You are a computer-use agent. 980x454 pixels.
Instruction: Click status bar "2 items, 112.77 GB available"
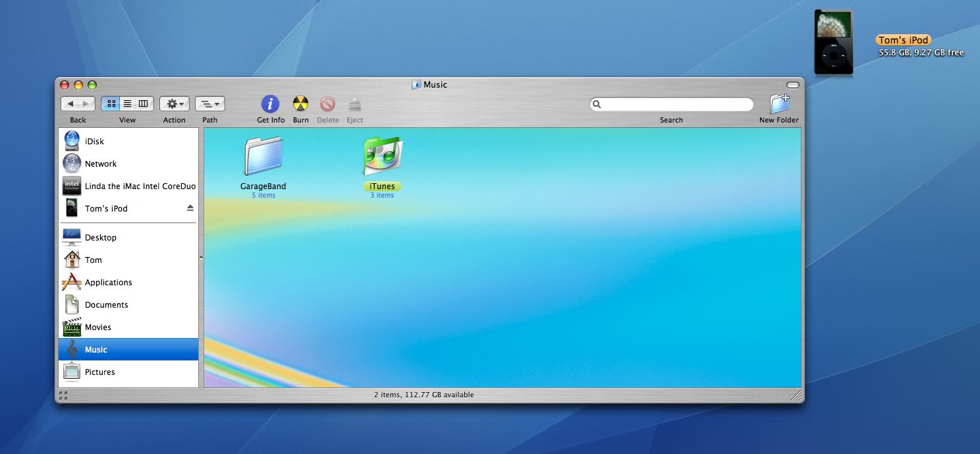point(424,395)
